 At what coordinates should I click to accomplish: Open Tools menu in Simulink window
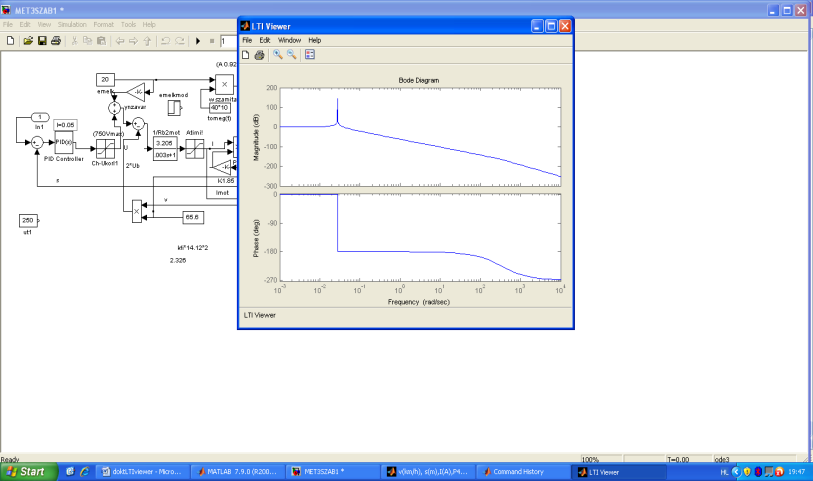point(128,24)
